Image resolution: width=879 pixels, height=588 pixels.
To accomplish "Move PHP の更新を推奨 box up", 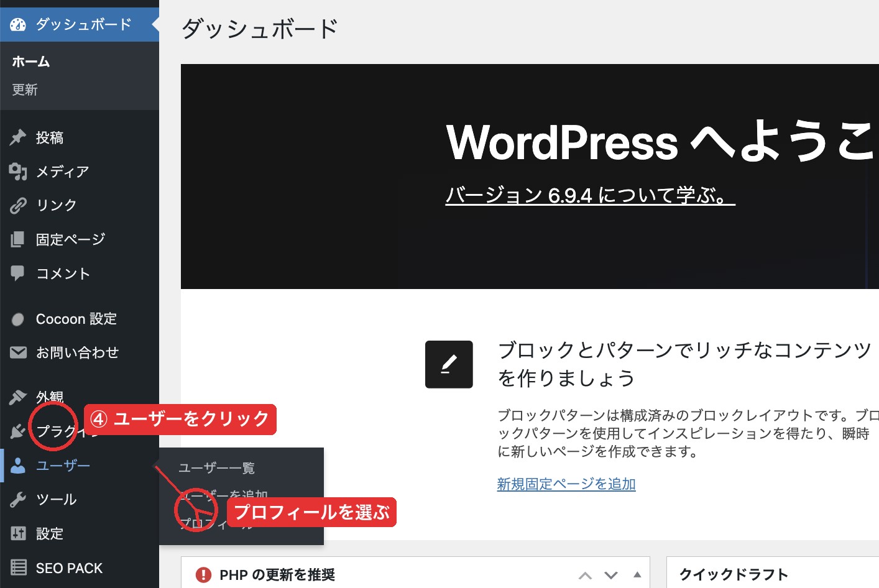I will 585,576.
